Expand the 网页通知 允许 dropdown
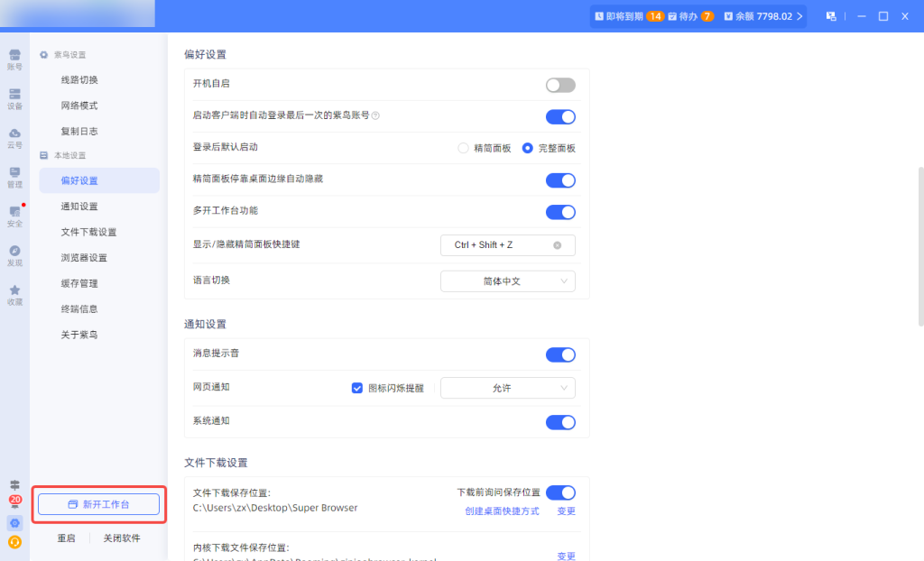The image size is (924, 561). point(507,388)
